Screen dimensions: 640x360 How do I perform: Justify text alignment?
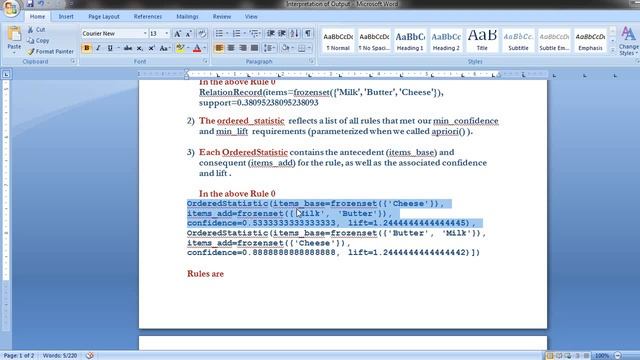tap(254, 48)
